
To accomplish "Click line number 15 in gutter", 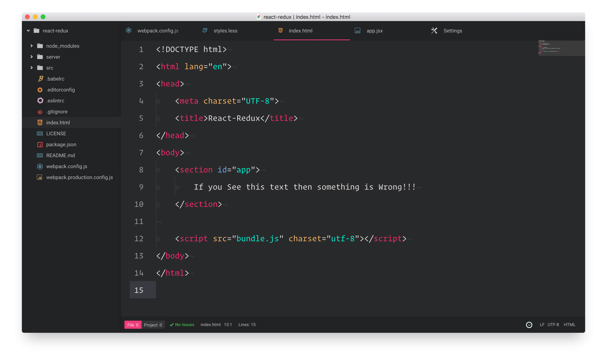I will [x=139, y=290].
